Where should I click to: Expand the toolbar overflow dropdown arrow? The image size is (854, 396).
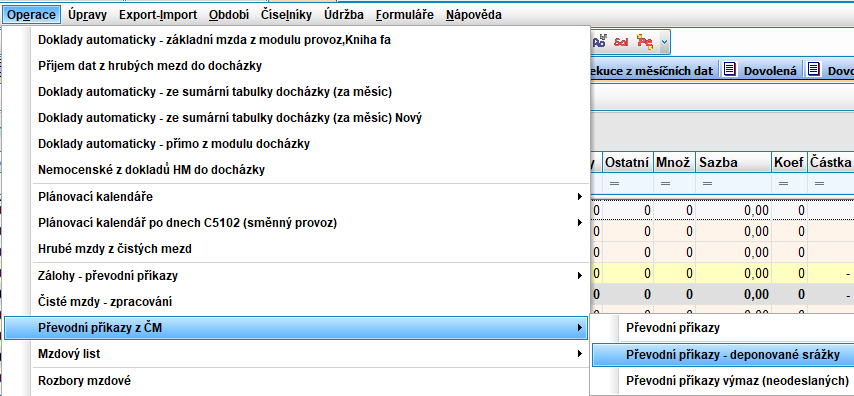coord(664,42)
